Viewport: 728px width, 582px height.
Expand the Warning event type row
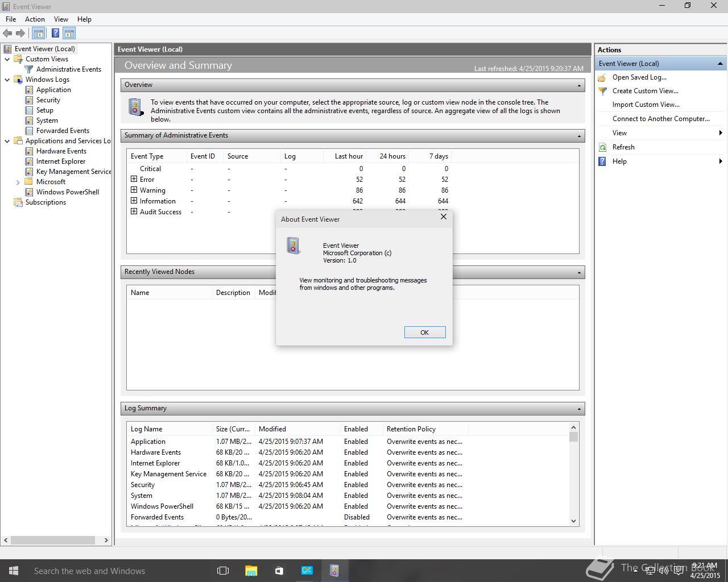tap(134, 190)
